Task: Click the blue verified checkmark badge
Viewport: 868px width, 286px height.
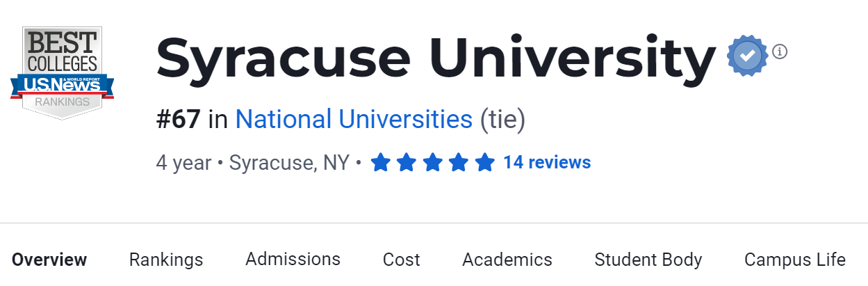Action: point(747,55)
